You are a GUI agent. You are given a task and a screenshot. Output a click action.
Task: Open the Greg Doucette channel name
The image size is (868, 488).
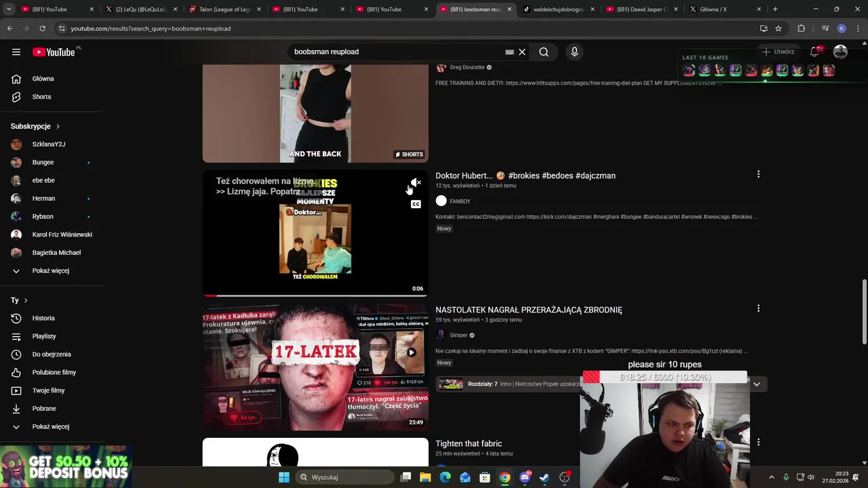467,67
